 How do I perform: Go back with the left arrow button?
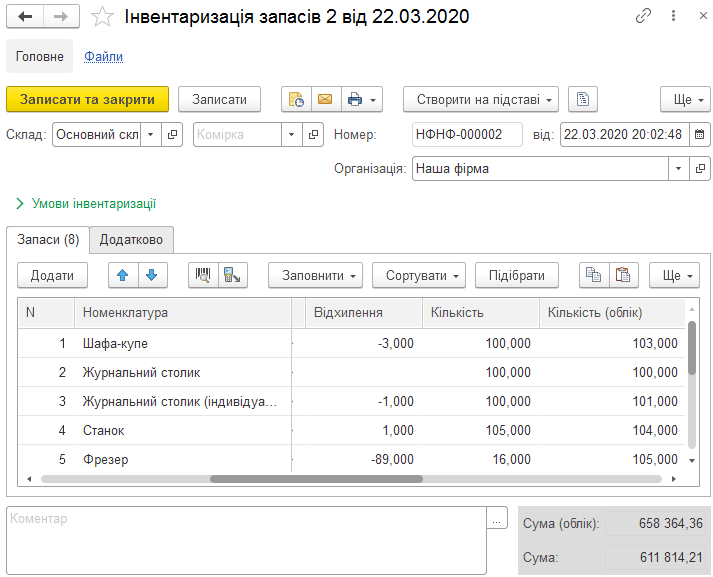click(x=25, y=17)
